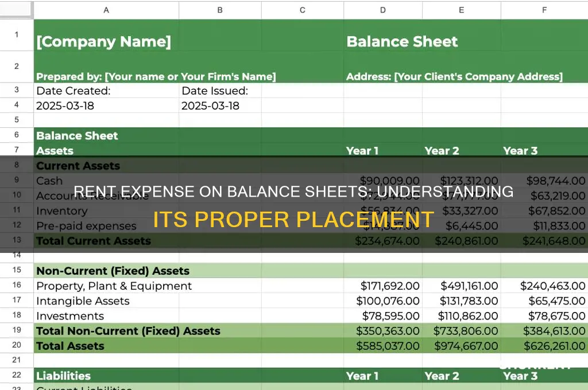Select row 1 header

(17, 35)
